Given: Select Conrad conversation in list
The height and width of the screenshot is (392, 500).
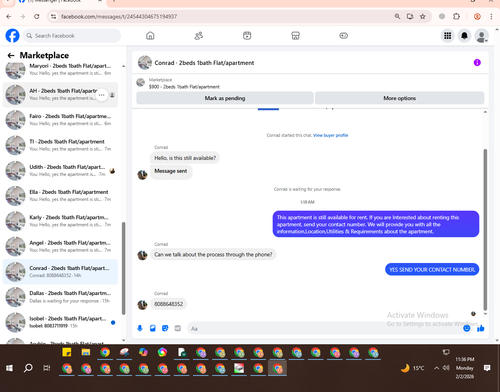Looking at the screenshot, I should 60,271.
